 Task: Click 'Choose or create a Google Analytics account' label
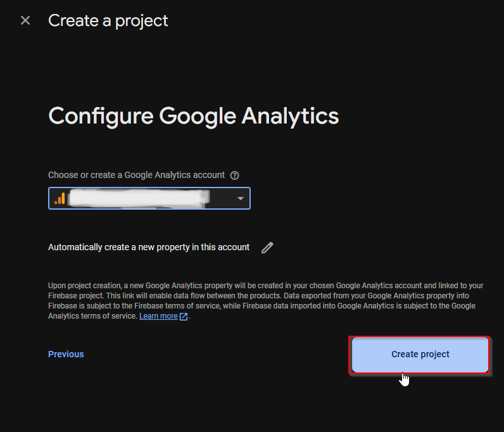click(136, 175)
